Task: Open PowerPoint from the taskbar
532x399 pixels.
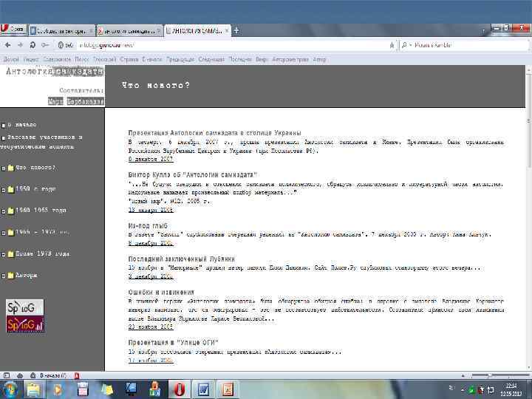Action: click(228, 389)
